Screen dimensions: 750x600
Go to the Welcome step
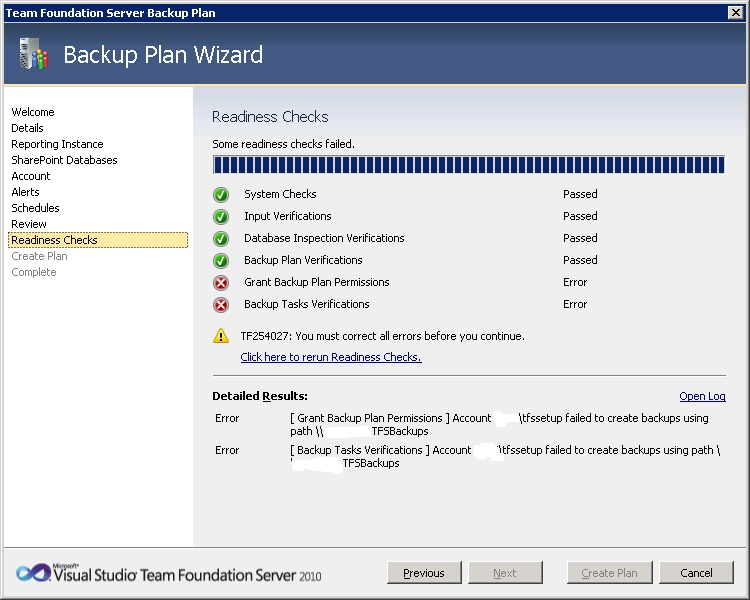(x=33, y=112)
